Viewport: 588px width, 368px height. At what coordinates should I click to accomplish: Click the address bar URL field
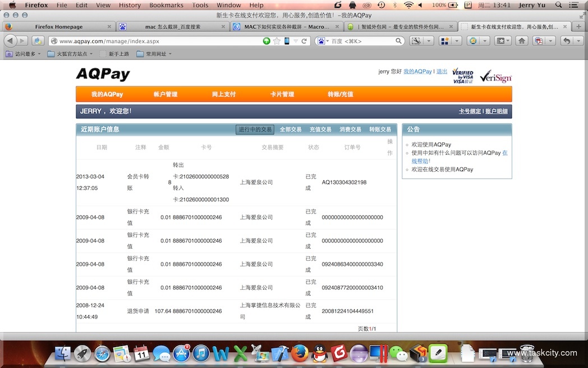pos(159,41)
